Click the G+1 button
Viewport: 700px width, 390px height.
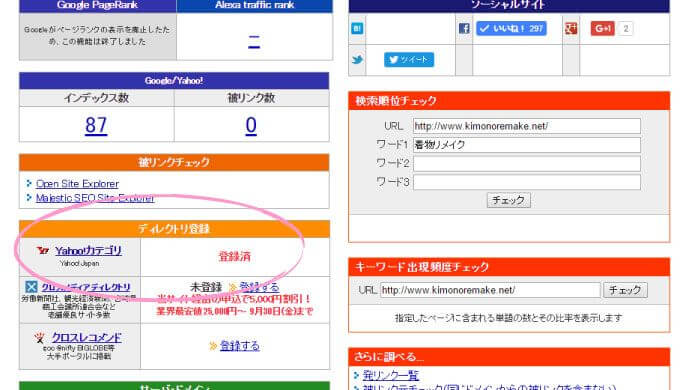602,29
